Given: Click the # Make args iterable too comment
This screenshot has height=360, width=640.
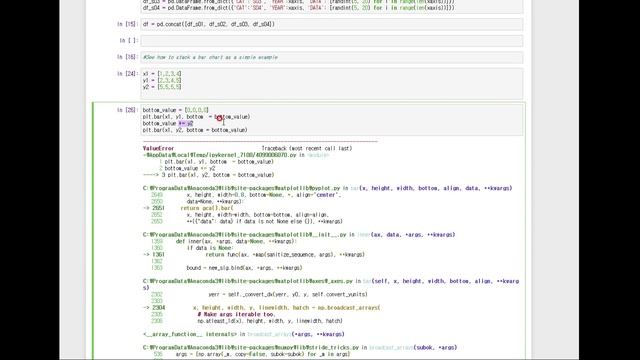Looking at the screenshot, I should click(236, 314).
